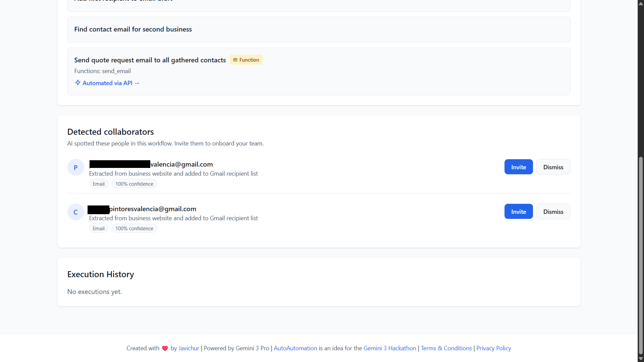Open the Privacy Policy link
This screenshot has width=644, height=362.
pyautogui.click(x=493, y=348)
